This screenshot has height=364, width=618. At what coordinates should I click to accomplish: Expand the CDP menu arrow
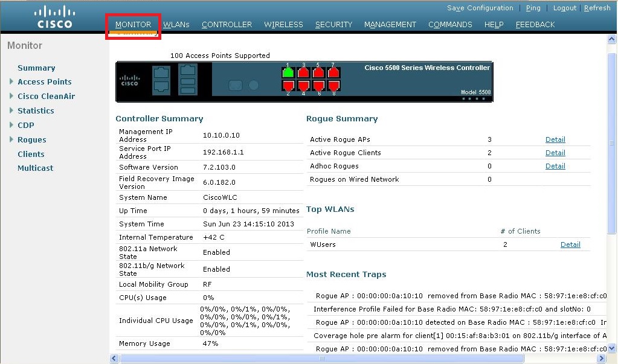pos(11,125)
